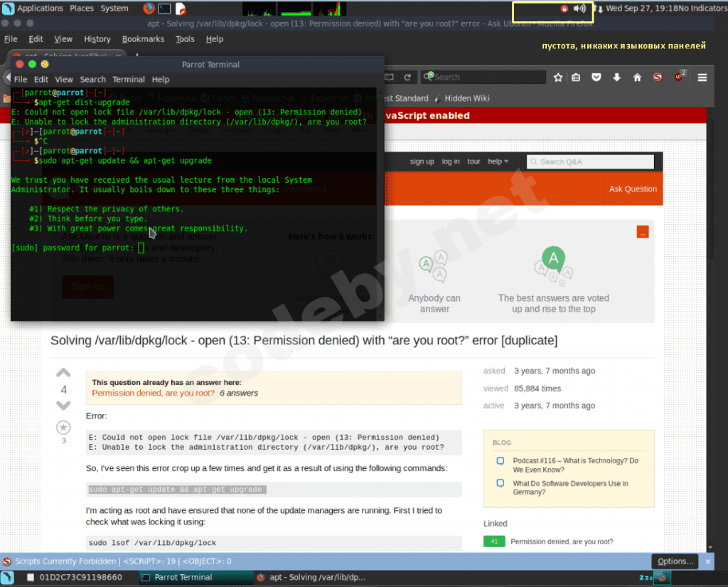Click the document launcher icon in top panel

click(181, 9)
